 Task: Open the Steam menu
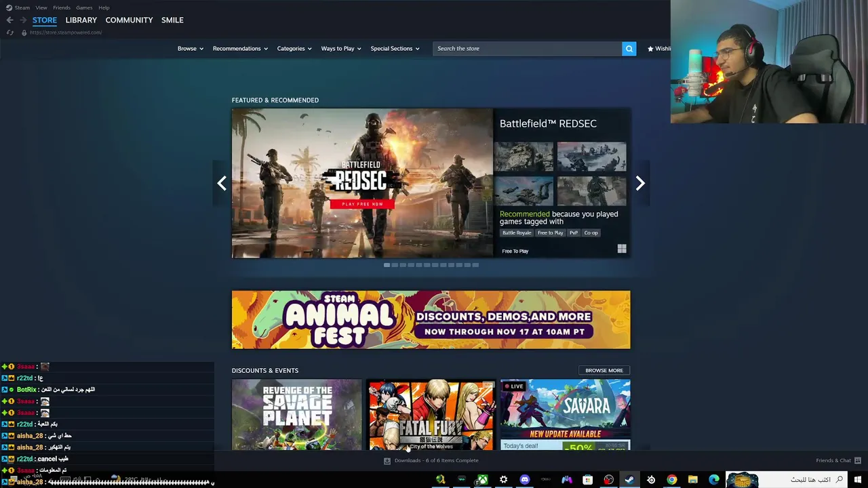[x=22, y=7]
